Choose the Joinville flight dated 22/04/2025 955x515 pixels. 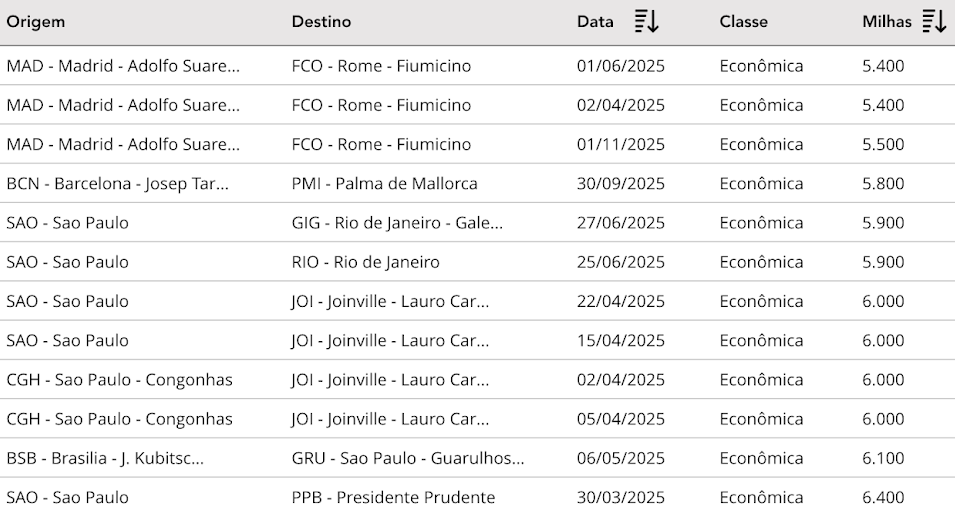(478, 301)
